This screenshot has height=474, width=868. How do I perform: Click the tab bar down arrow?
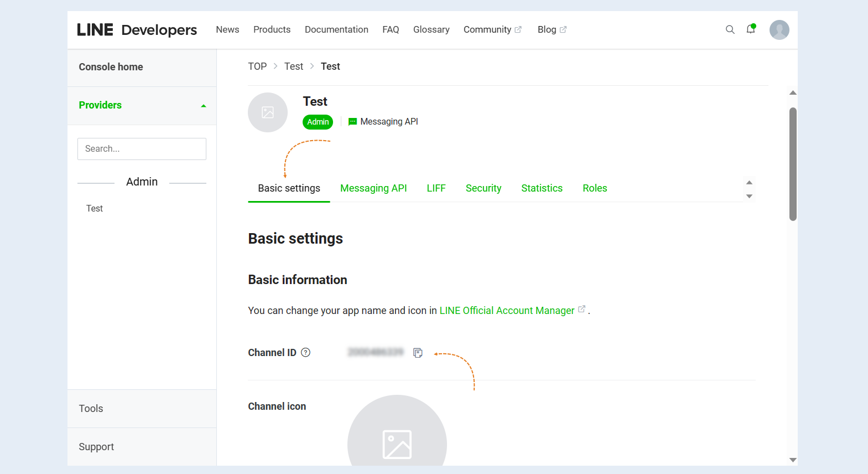click(x=749, y=197)
